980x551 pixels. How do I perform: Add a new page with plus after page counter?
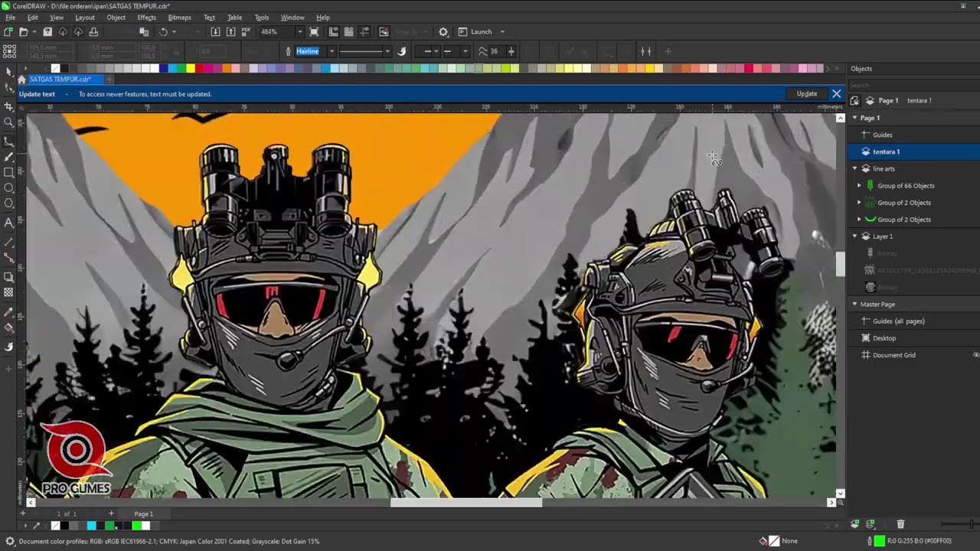click(x=111, y=514)
